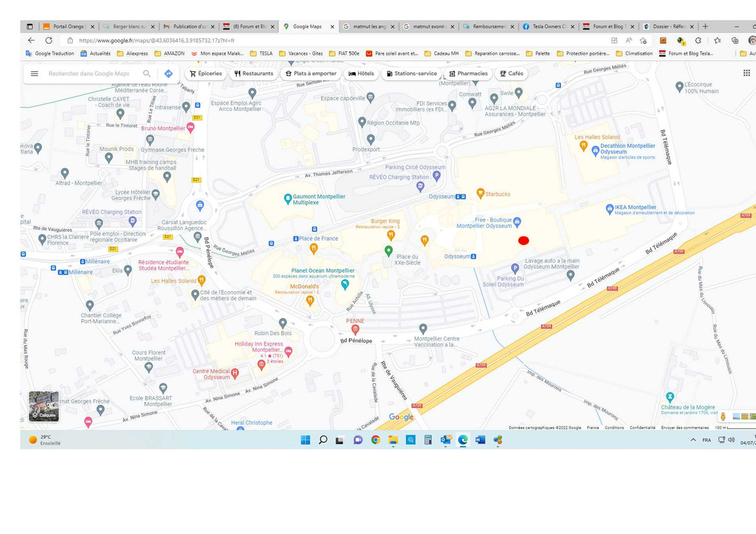Viewport: 756px width, 534px height.
Task: Open the Google Maps hamburger menu
Action: pos(34,73)
